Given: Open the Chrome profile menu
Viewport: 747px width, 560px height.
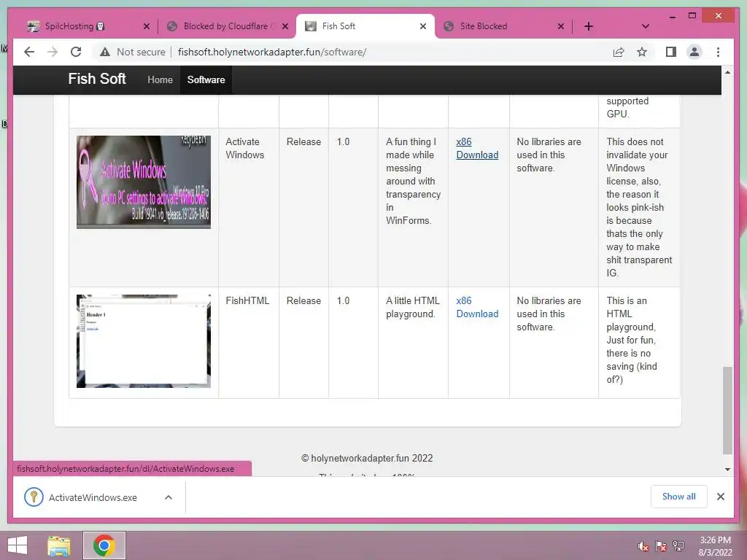Looking at the screenshot, I should [694, 52].
